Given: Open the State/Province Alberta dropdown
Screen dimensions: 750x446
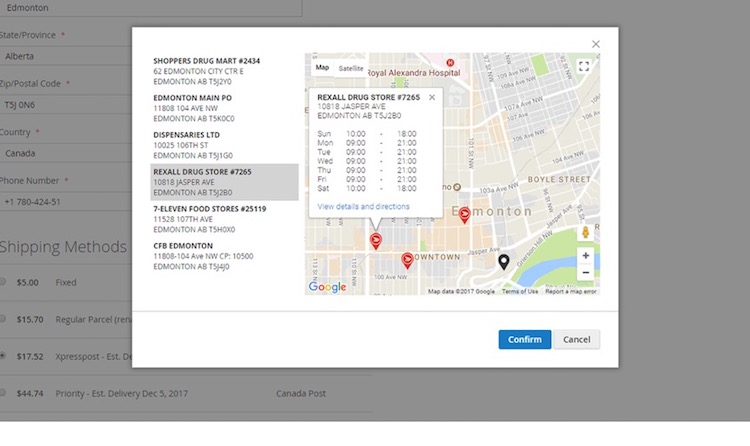Looking at the screenshot, I should pyautogui.click(x=66, y=56).
